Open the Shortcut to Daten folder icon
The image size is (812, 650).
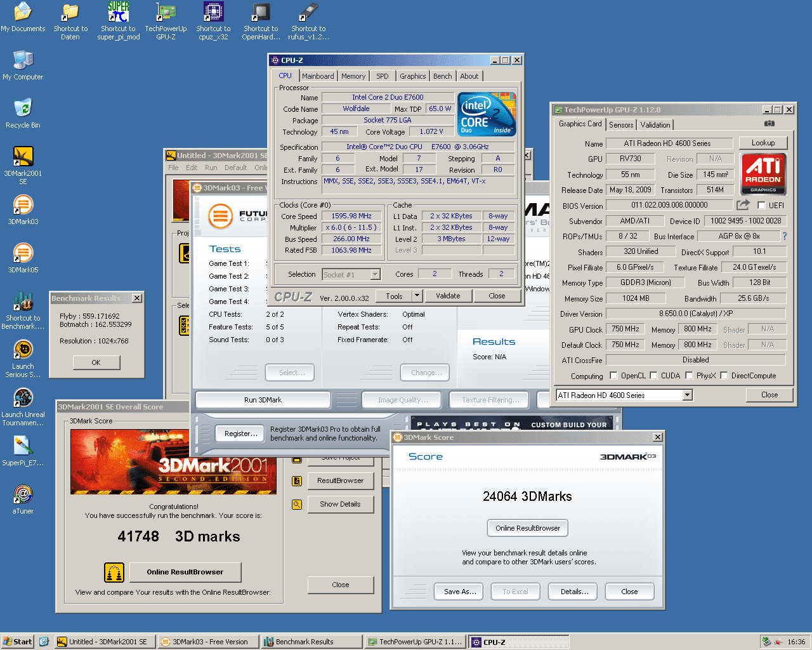70,21
